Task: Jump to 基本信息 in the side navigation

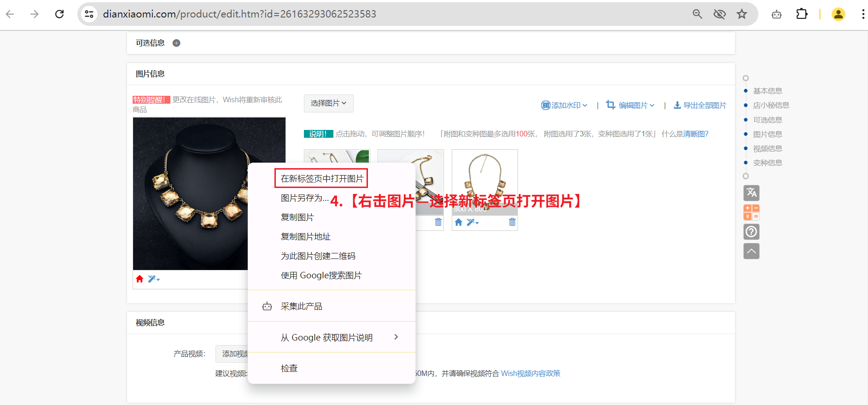Action: click(x=768, y=91)
